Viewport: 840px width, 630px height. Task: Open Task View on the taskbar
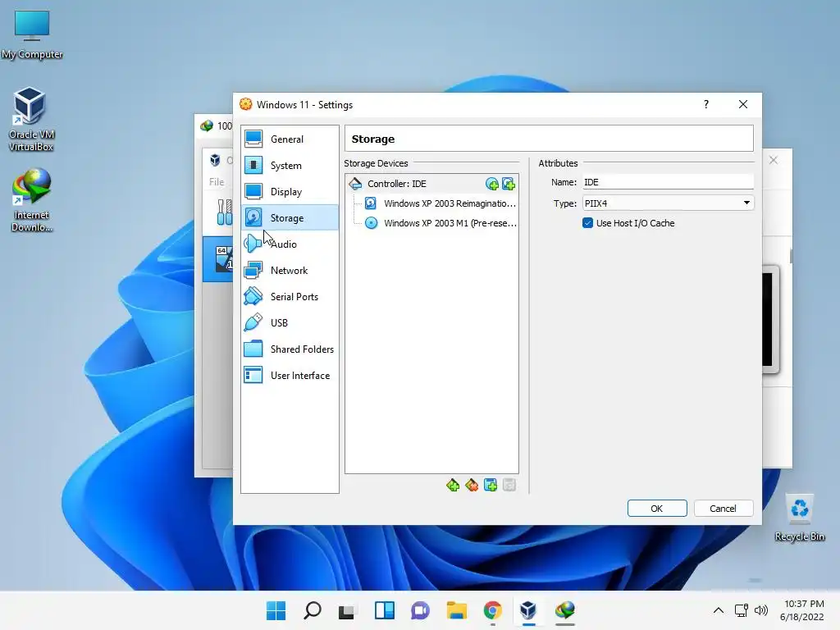(348, 610)
